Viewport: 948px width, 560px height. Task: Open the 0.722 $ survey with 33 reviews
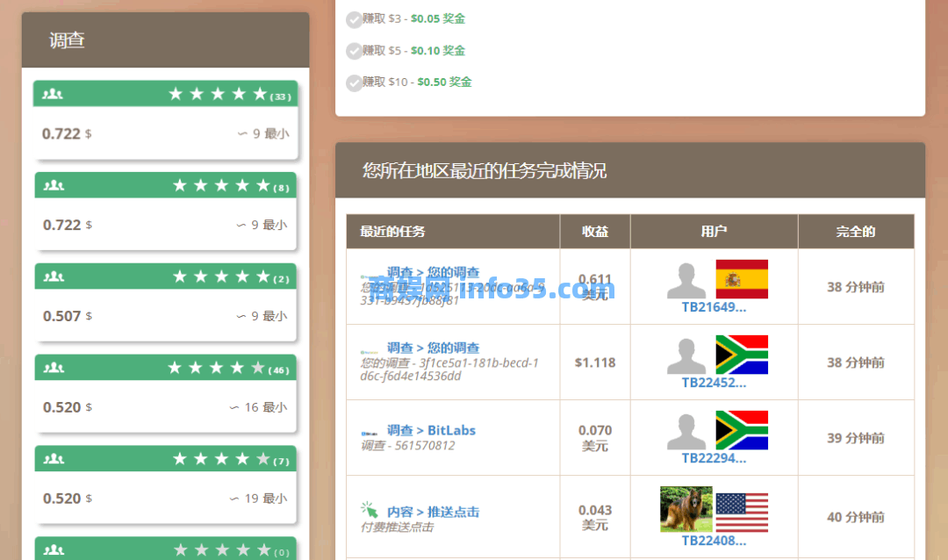(166, 119)
